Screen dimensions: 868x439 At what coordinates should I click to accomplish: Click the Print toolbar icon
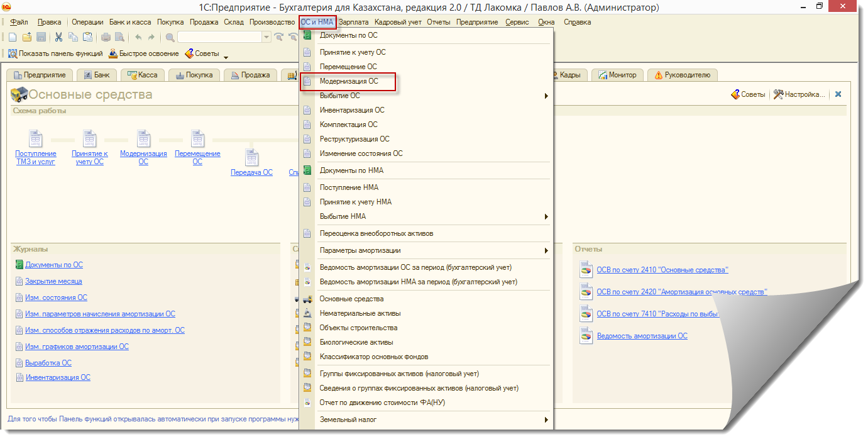tap(106, 37)
